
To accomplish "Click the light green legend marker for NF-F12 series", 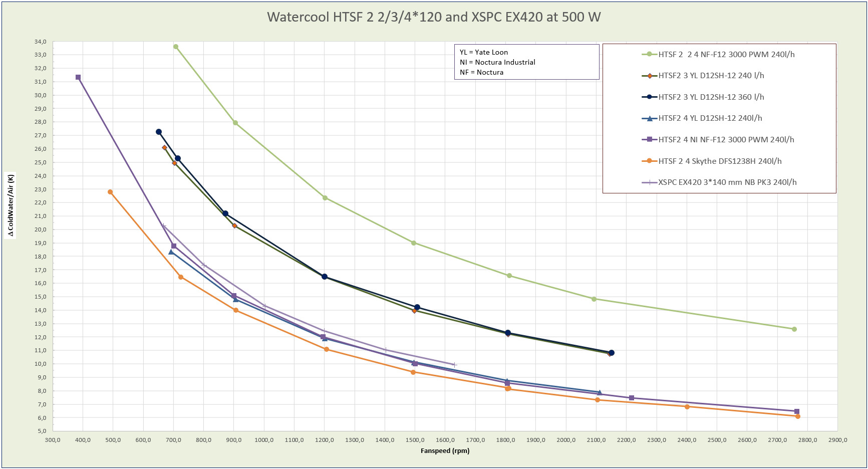I will tap(649, 54).
